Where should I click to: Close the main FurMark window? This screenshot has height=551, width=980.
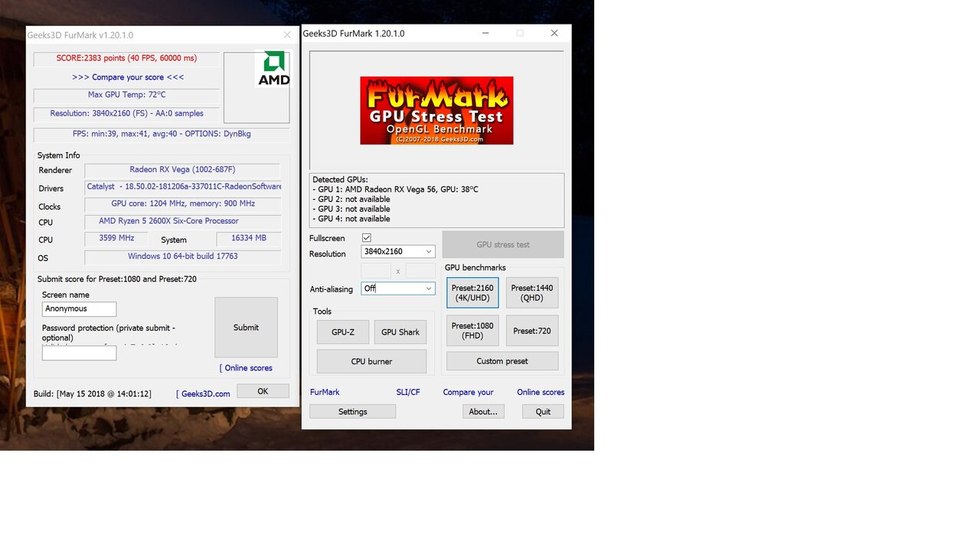pos(554,34)
